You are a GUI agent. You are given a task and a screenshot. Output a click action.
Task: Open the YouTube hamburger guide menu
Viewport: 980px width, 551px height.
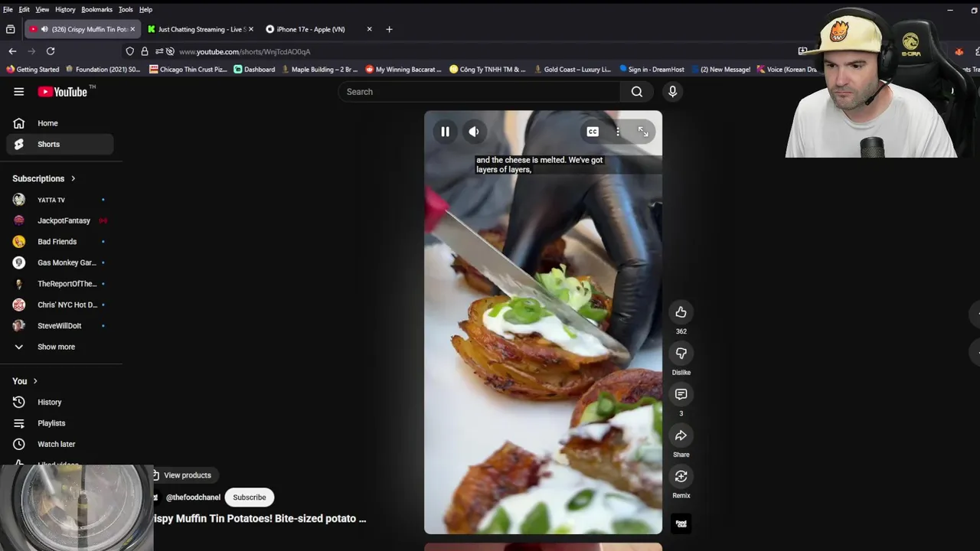(18, 92)
